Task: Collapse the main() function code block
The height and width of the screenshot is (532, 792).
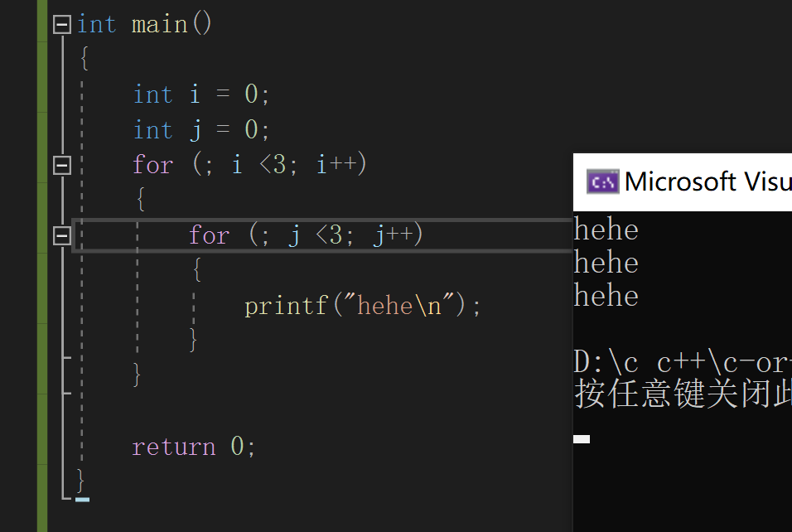Action: (62, 24)
